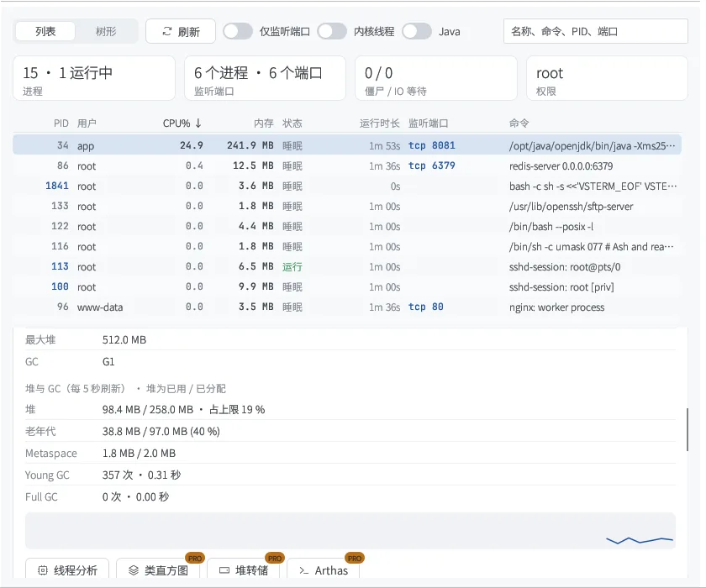Click the 命令 column header
Viewport: 706px width, 588px height.
tap(519, 123)
